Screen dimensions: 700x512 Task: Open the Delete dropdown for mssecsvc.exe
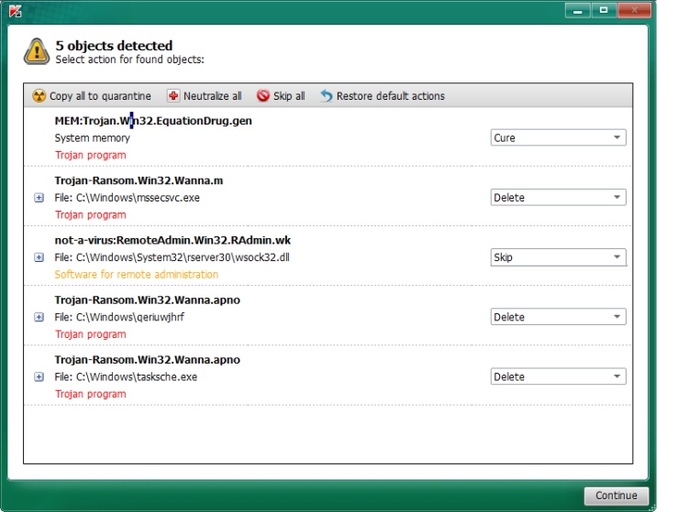pos(558,197)
